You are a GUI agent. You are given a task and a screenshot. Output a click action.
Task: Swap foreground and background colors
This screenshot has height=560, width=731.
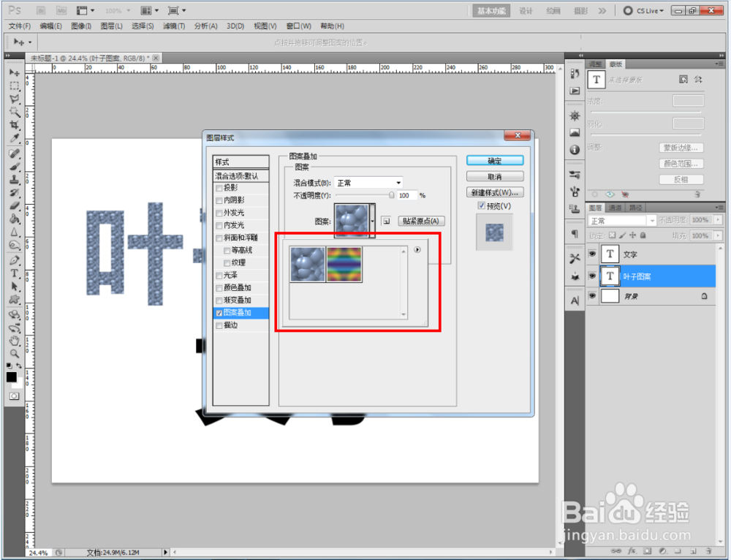(19, 366)
